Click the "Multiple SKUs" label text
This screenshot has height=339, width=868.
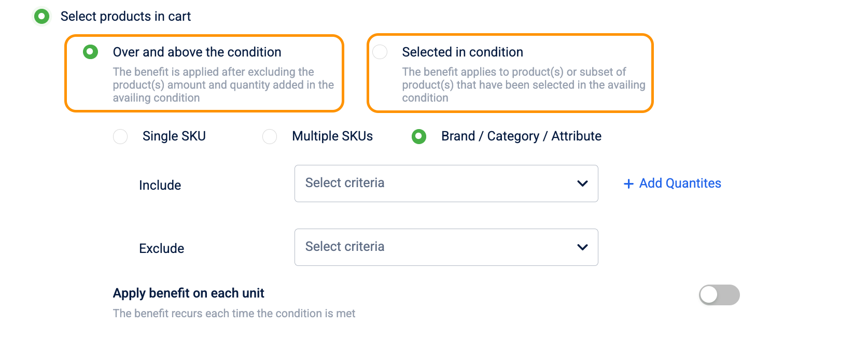[332, 136]
